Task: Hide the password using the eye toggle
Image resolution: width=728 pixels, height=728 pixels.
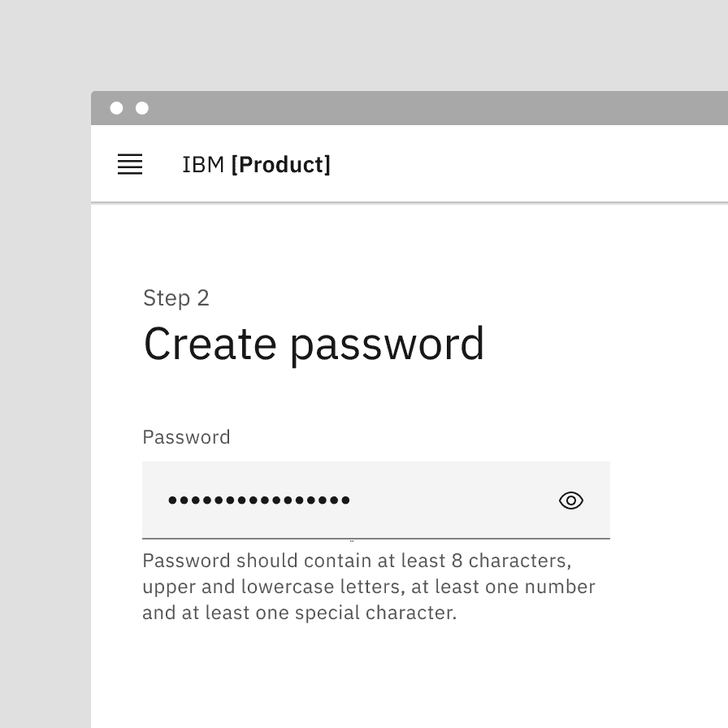Action: [x=571, y=500]
